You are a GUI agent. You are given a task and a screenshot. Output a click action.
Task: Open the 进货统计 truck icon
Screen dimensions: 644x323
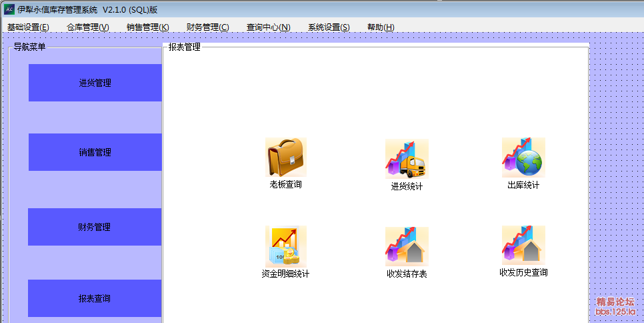click(407, 159)
